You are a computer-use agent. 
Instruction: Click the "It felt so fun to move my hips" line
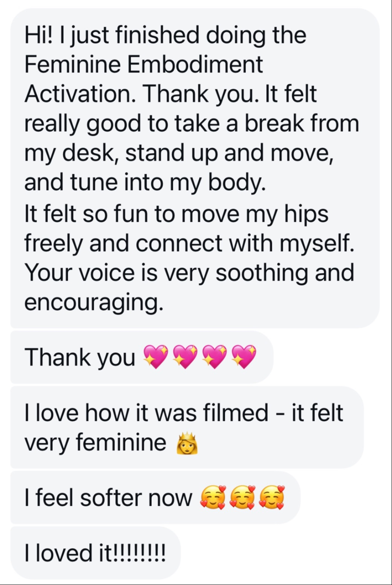point(176,214)
